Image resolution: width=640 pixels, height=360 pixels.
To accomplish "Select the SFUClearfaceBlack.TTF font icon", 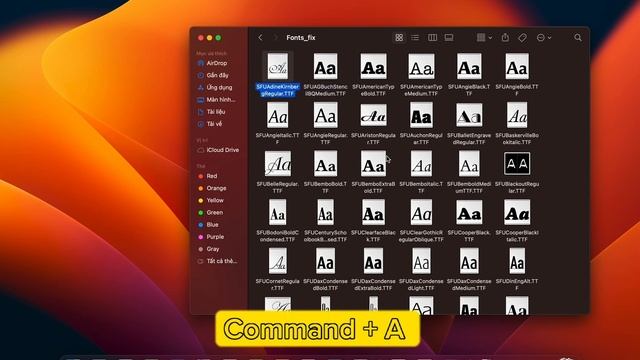I will pos(373,212).
